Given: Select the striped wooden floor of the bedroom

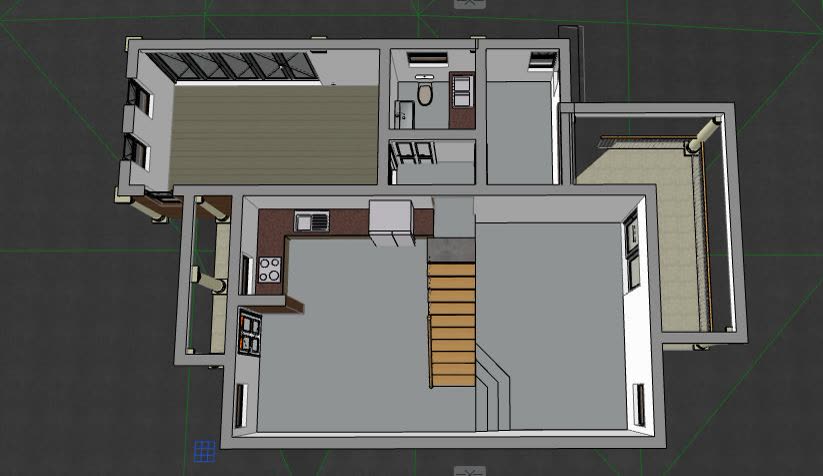Looking at the screenshot, I should [x=274, y=135].
